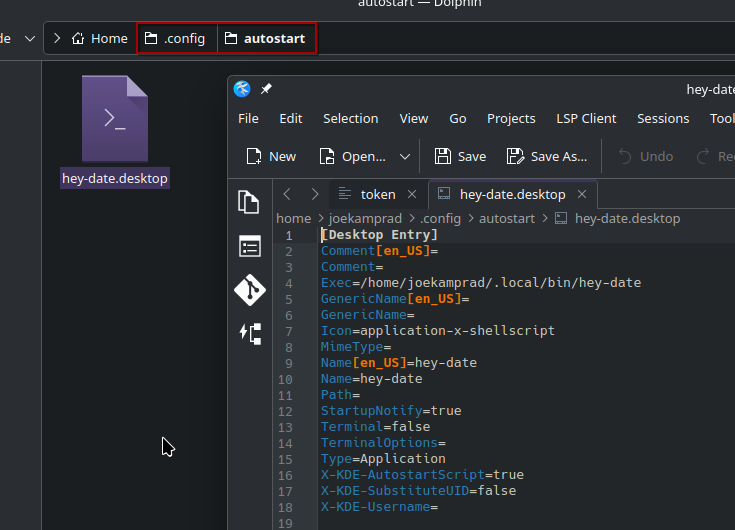Click line number 16 in the gutter
The image size is (735, 530).
tap(285, 475)
